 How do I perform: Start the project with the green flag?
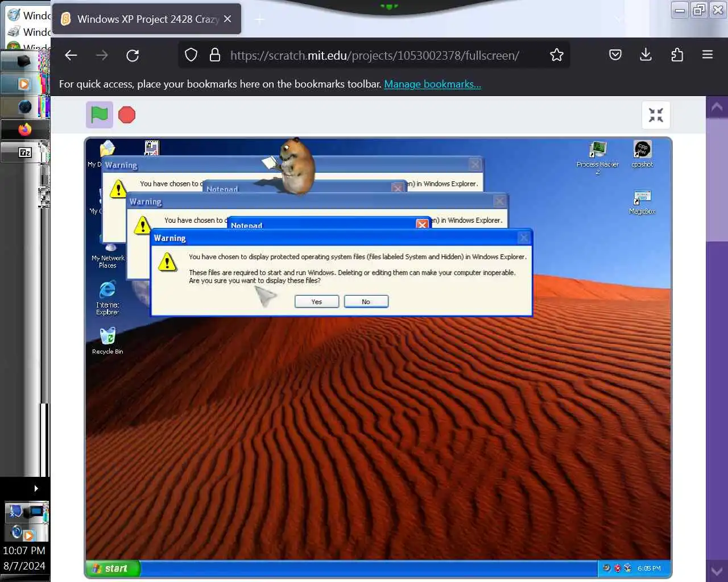pos(100,115)
